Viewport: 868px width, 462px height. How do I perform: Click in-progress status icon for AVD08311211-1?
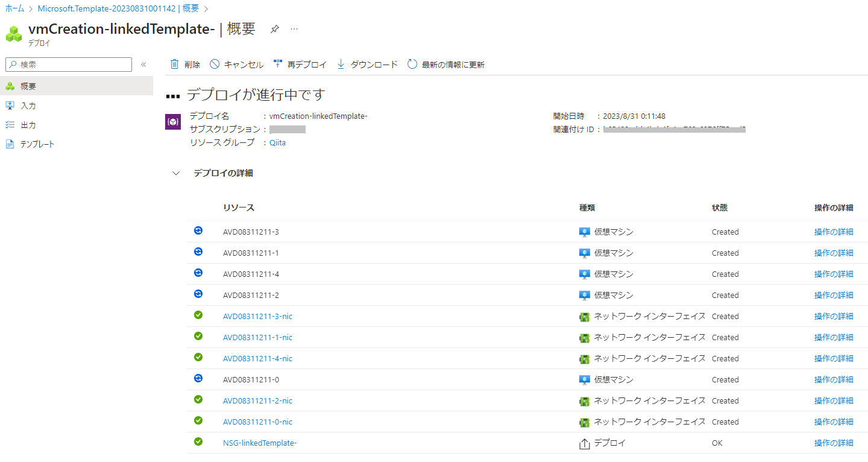coord(198,252)
